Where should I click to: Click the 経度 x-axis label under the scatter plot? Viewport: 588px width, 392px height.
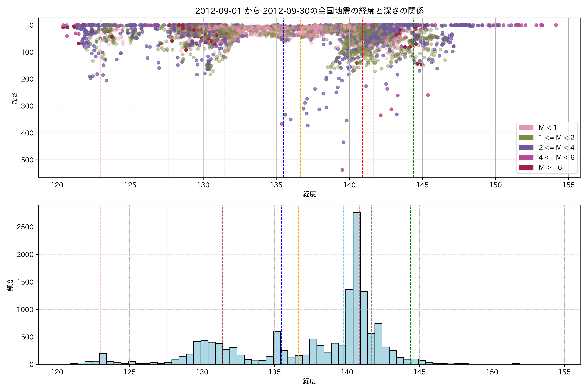309,194
